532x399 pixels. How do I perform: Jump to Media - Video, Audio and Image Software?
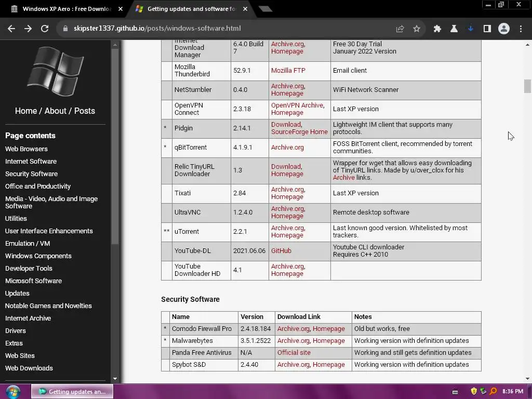pyautogui.click(x=51, y=203)
